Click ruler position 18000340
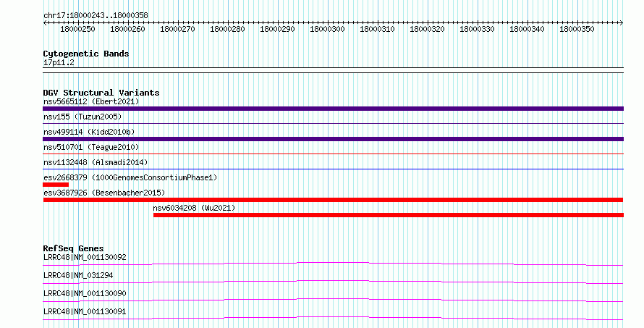Screen dimensions: 644x328 tap(527, 29)
